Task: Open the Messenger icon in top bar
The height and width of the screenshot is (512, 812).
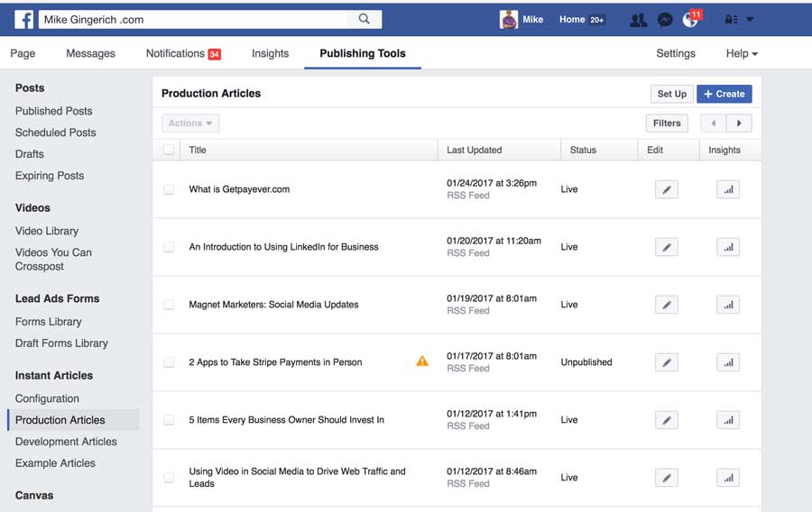Action: pyautogui.click(x=665, y=20)
